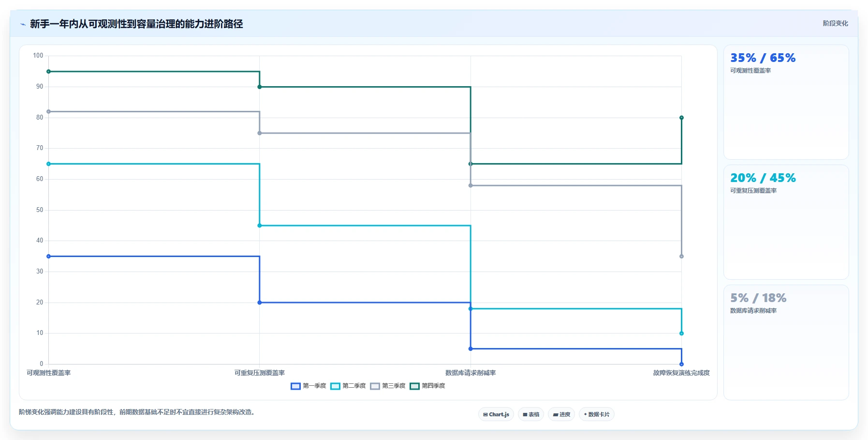This screenshot has height=440, width=868.
Task: Click the green point at 90 on 可重复压测覆盖率
Action: tap(260, 87)
